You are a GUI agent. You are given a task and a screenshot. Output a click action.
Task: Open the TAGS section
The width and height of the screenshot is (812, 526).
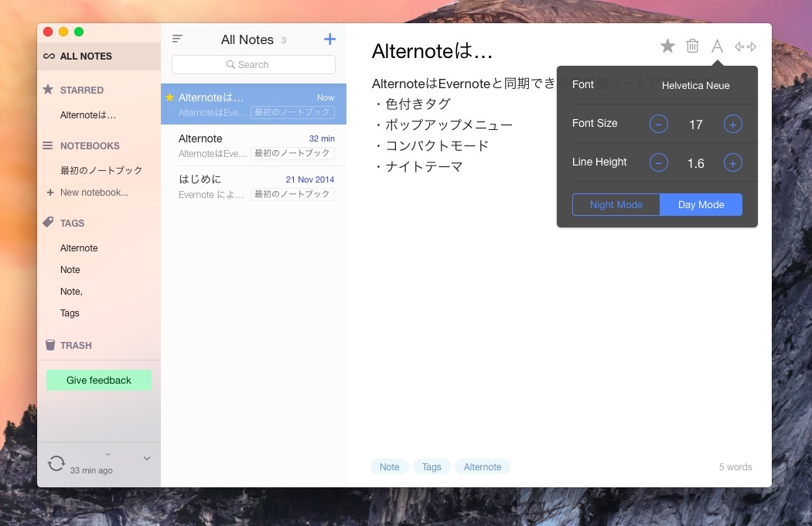(x=72, y=224)
